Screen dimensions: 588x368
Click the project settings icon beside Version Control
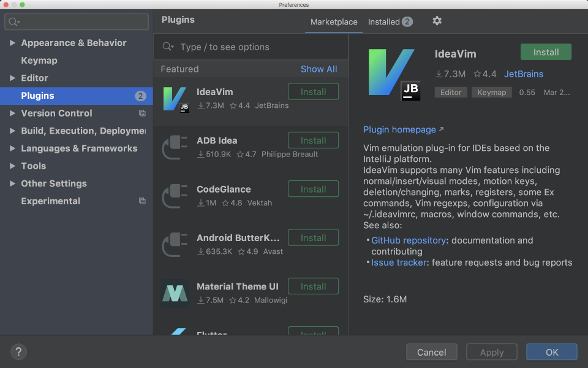click(142, 113)
